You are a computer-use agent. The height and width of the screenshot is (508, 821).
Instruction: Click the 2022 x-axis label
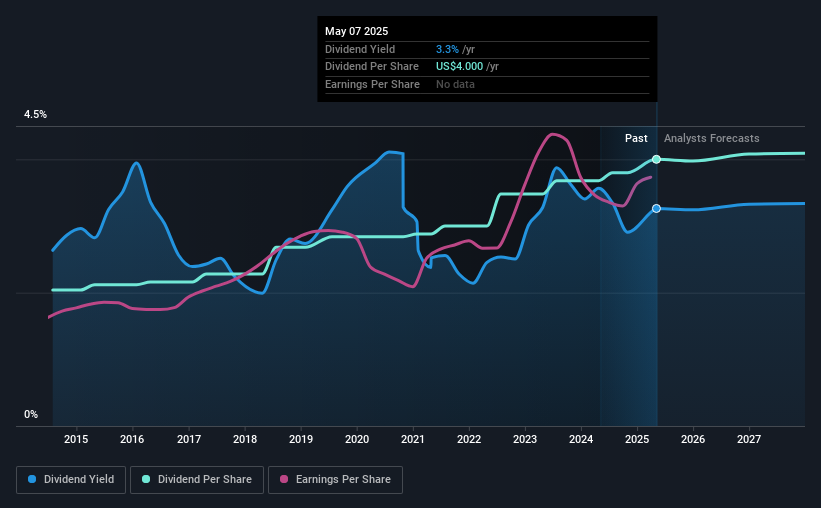pyautogui.click(x=469, y=439)
